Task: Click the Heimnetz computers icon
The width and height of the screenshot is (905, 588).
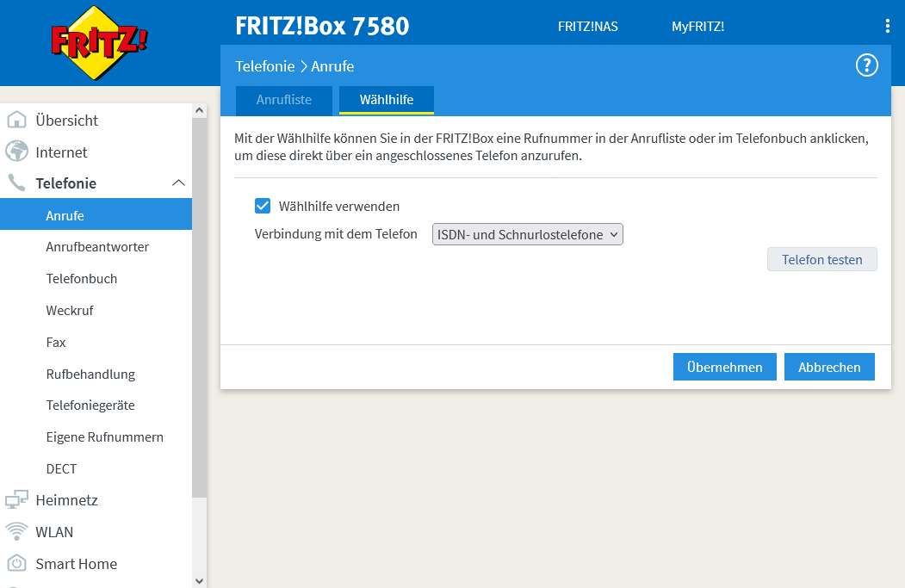Action: [16, 499]
